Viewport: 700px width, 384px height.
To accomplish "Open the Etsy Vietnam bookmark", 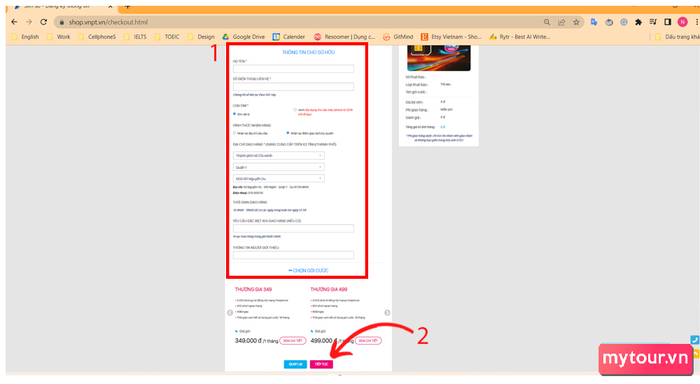I will tap(451, 37).
